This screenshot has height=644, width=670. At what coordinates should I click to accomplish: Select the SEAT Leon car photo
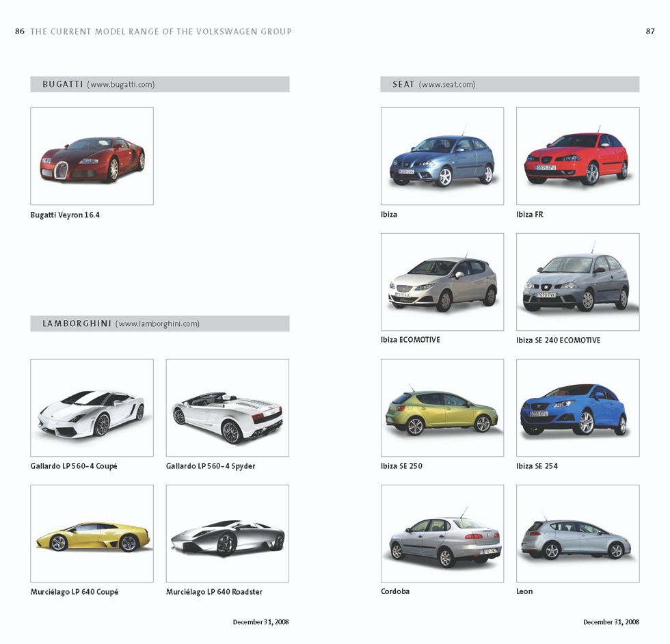[577, 534]
